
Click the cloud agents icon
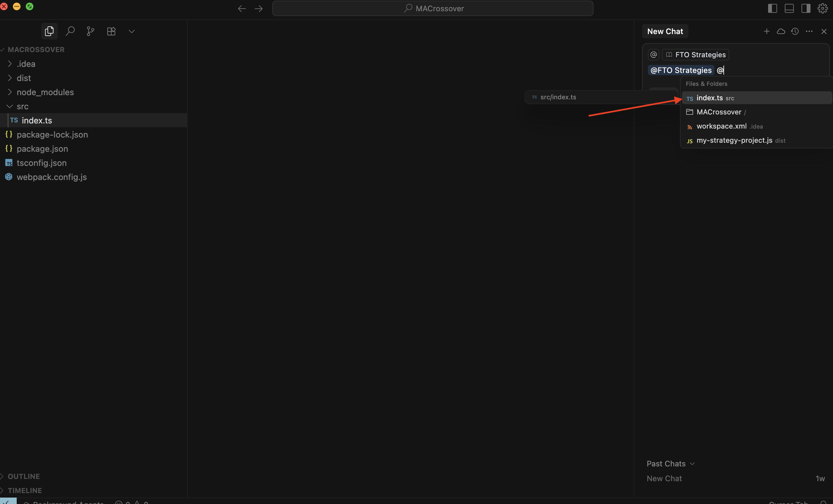tap(781, 31)
